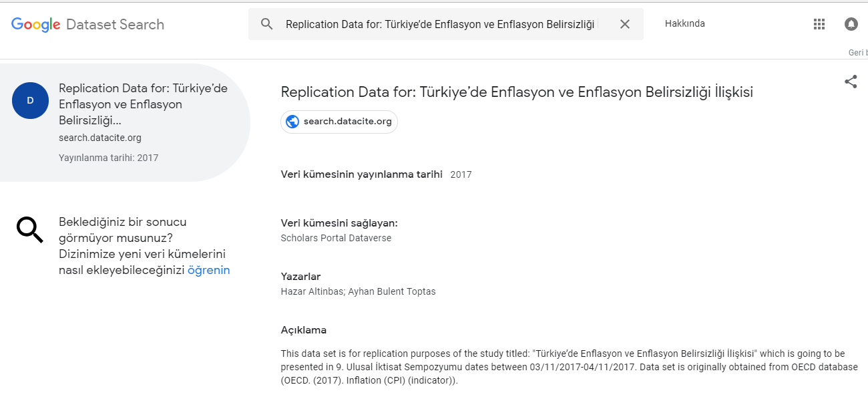Click the globe icon on datacite chip
The width and height of the screenshot is (868, 413).
[292, 122]
